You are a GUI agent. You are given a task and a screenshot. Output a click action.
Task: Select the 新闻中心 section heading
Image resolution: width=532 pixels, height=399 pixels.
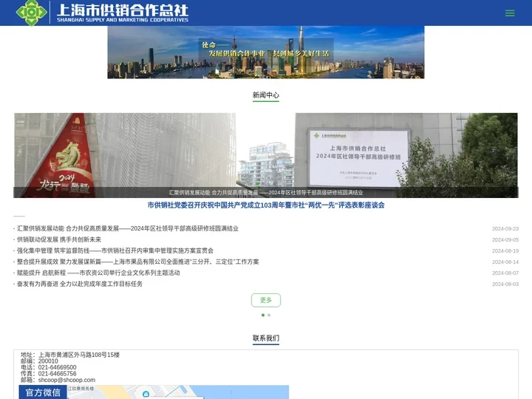tap(266, 95)
